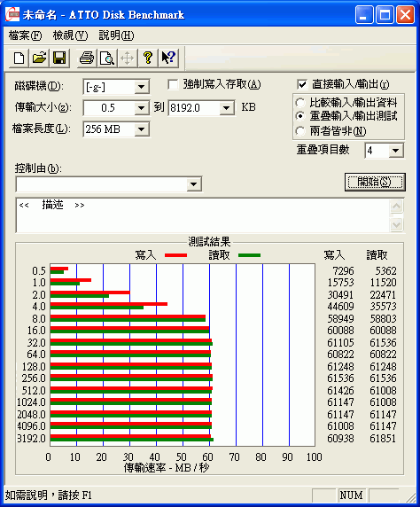Open the 檢視 menu
This screenshot has height=507, width=420.
pyautogui.click(x=70, y=35)
